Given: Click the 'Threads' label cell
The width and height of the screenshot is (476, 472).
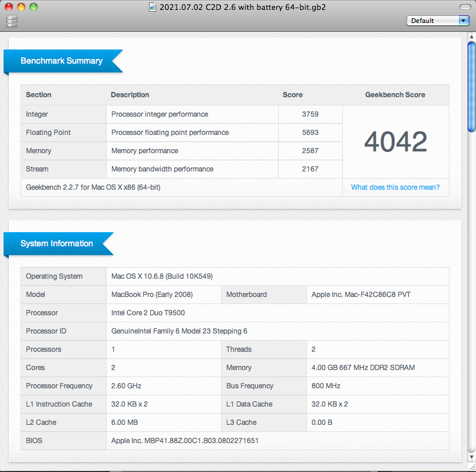Looking at the screenshot, I should (264, 349).
